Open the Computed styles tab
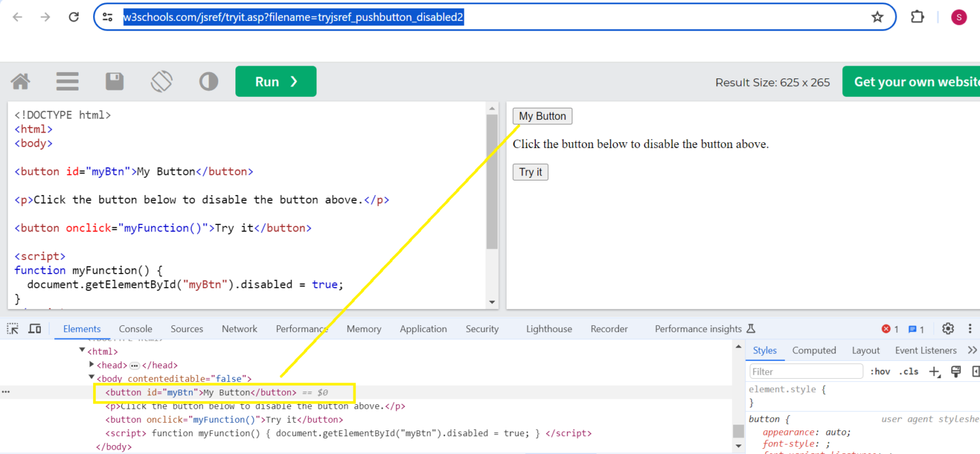Screen dimensions: 980x454 point(813,350)
